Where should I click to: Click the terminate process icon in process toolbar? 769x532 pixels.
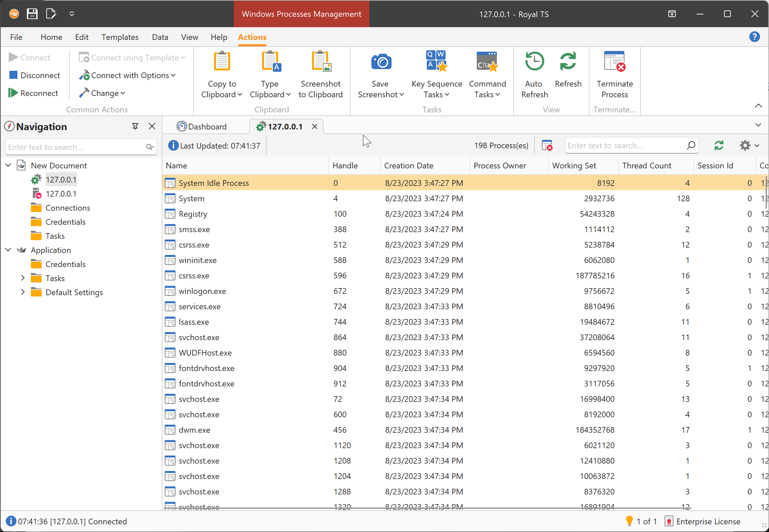pyautogui.click(x=547, y=146)
